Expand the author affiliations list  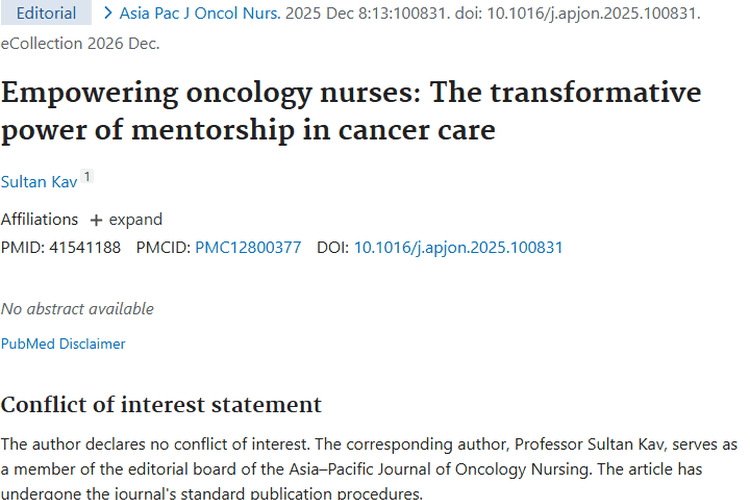[x=135, y=220]
